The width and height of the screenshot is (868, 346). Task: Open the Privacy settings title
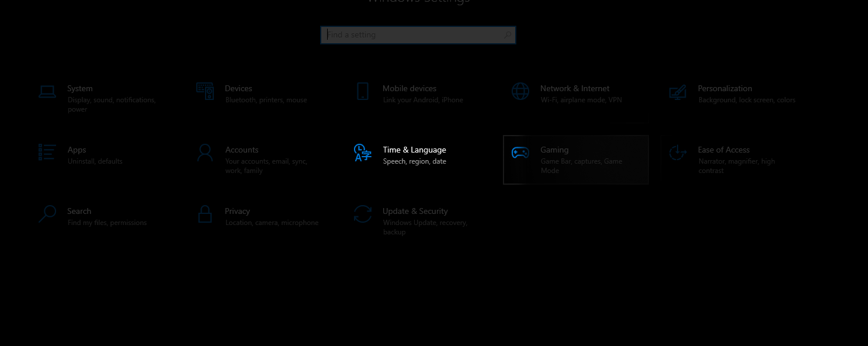point(237,212)
